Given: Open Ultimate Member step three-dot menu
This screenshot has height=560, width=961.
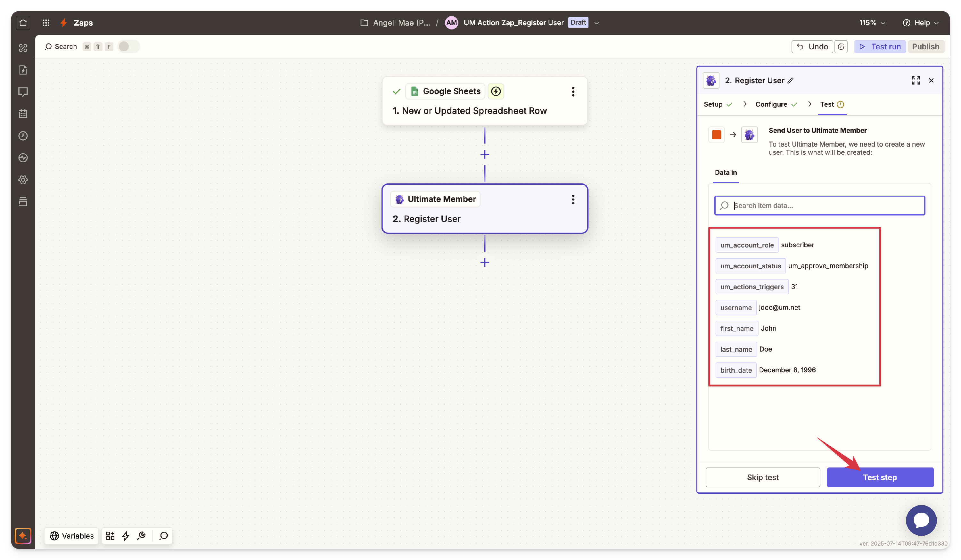Looking at the screenshot, I should (573, 199).
